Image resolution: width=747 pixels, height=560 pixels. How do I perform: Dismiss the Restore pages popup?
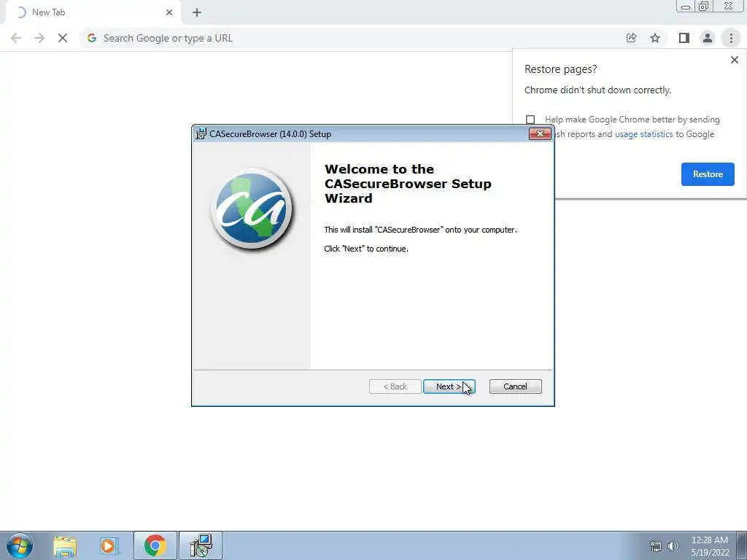coord(734,60)
